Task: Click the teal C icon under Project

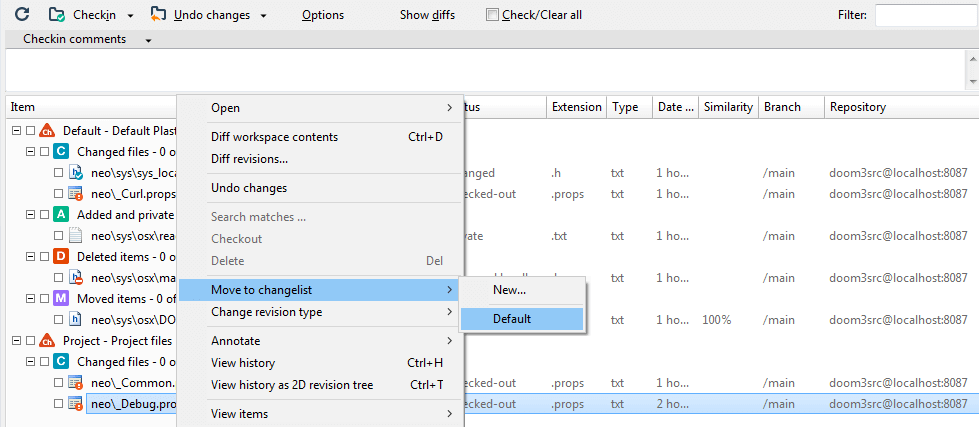Action: (61, 361)
